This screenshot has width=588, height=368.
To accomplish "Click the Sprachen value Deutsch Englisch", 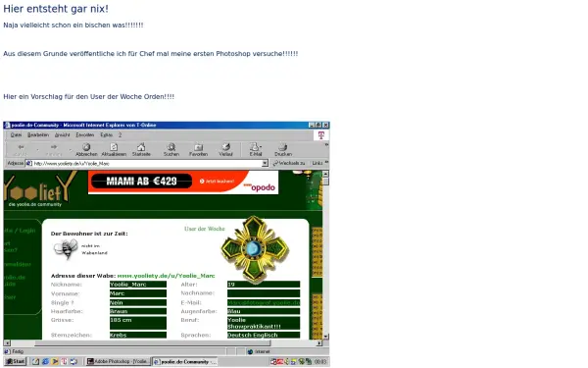I will 264,335.
